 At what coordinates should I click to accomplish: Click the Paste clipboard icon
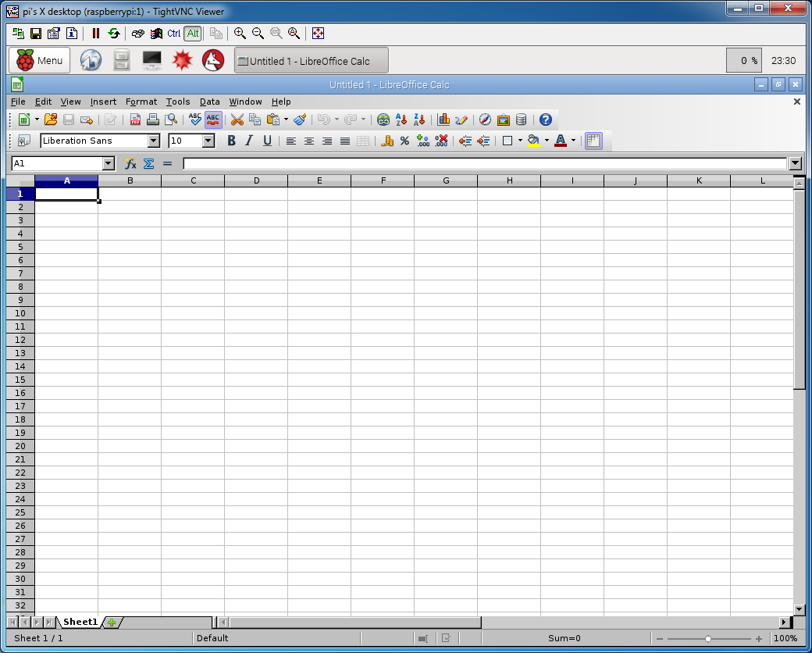[273, 120]
